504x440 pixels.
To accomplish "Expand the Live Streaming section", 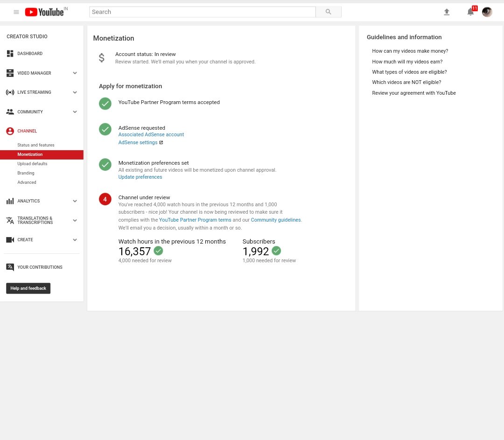I will pyautogui.click(x=75, y=92).
